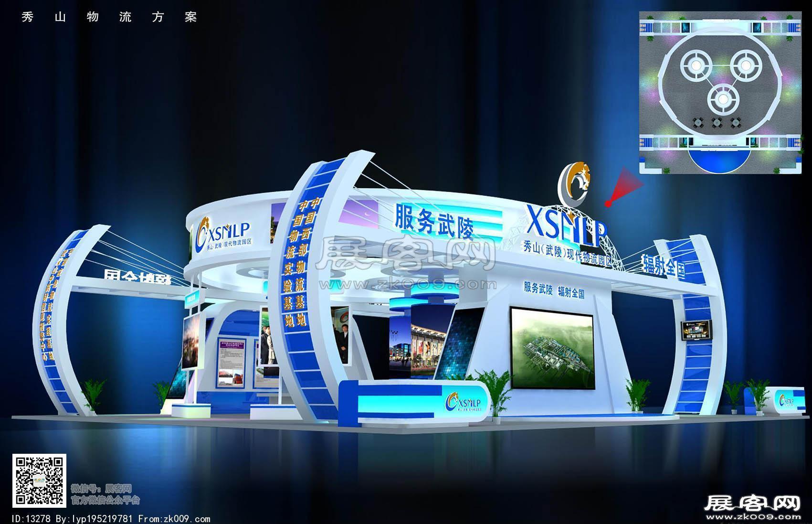
Task: Click '服务武陵 辐射全国' text above the screen
Action: pyautogui.click(x=554, y=290)
